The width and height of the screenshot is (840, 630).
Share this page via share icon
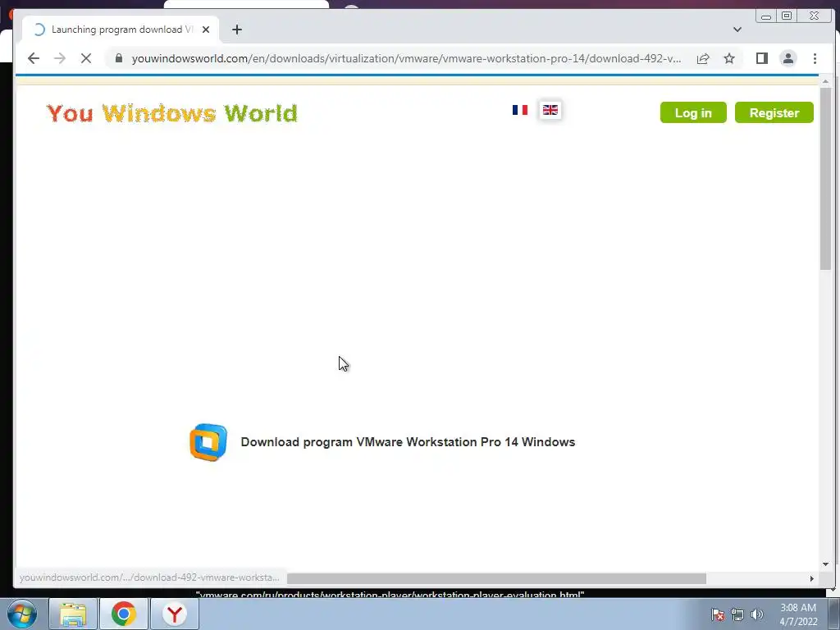tap(703, 58)
